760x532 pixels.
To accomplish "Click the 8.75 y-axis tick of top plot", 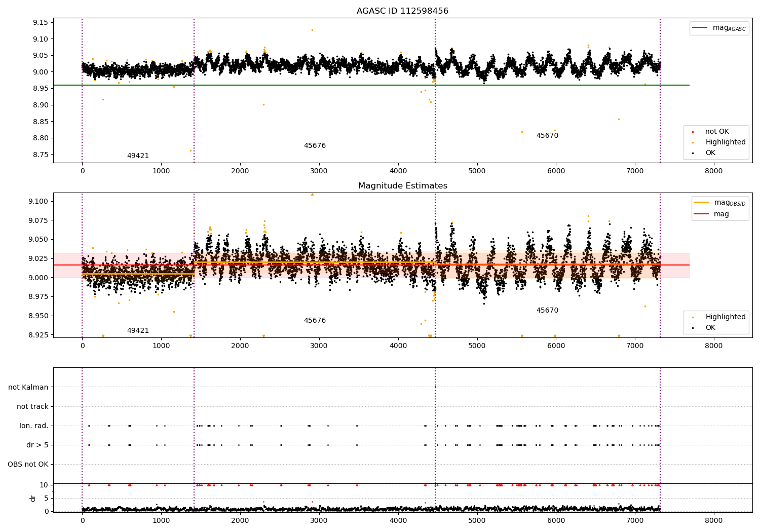I will (41, 155).
